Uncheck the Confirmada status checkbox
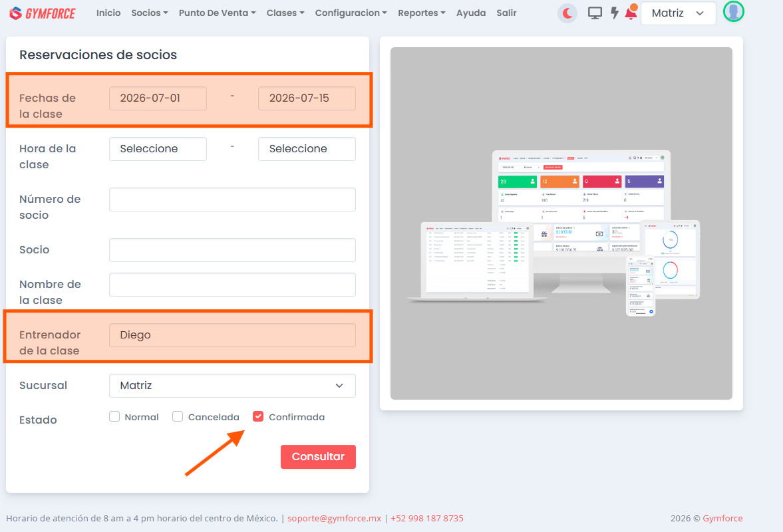The height and width of the screenshot is (532, 783). (257, 416)
